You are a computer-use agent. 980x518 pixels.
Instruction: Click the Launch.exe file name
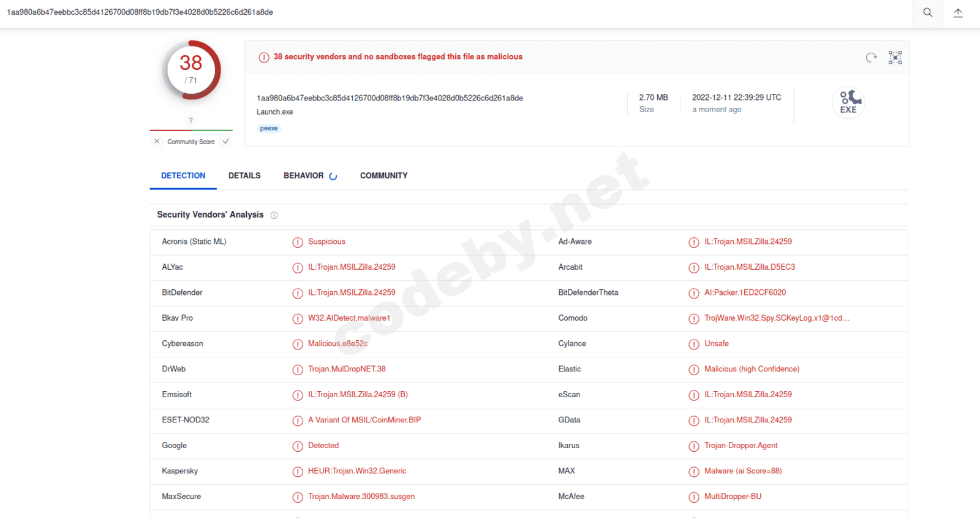point(274,112)
